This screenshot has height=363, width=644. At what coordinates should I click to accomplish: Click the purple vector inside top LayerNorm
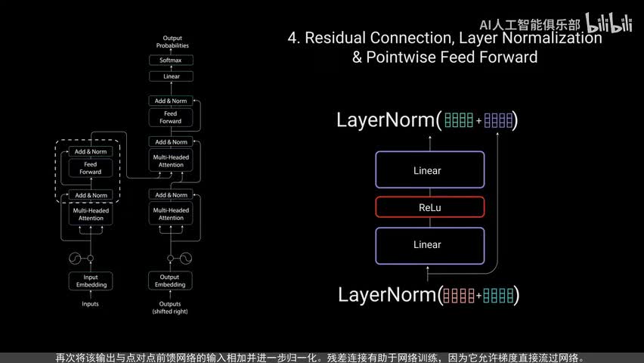(x=498, y=119)
